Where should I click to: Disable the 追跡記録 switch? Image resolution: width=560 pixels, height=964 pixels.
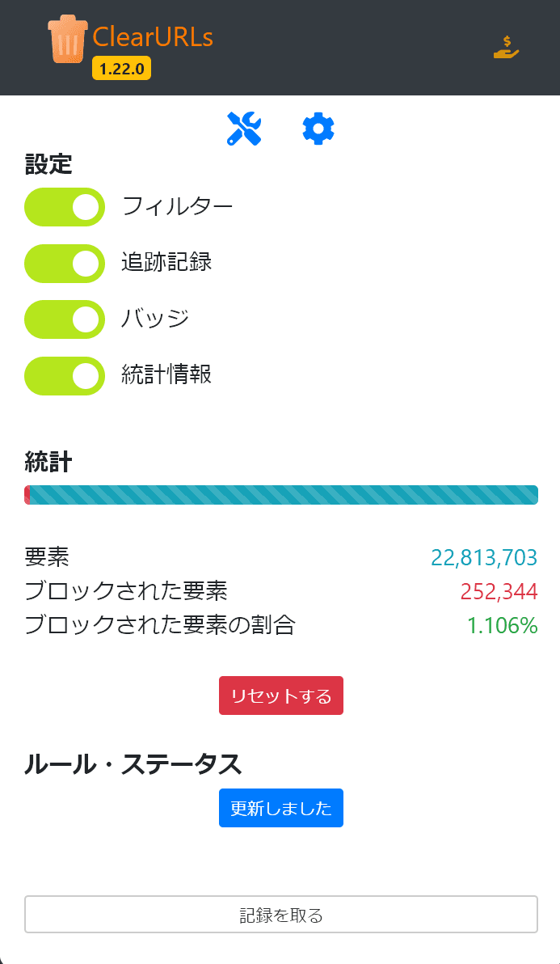(65, 263)
